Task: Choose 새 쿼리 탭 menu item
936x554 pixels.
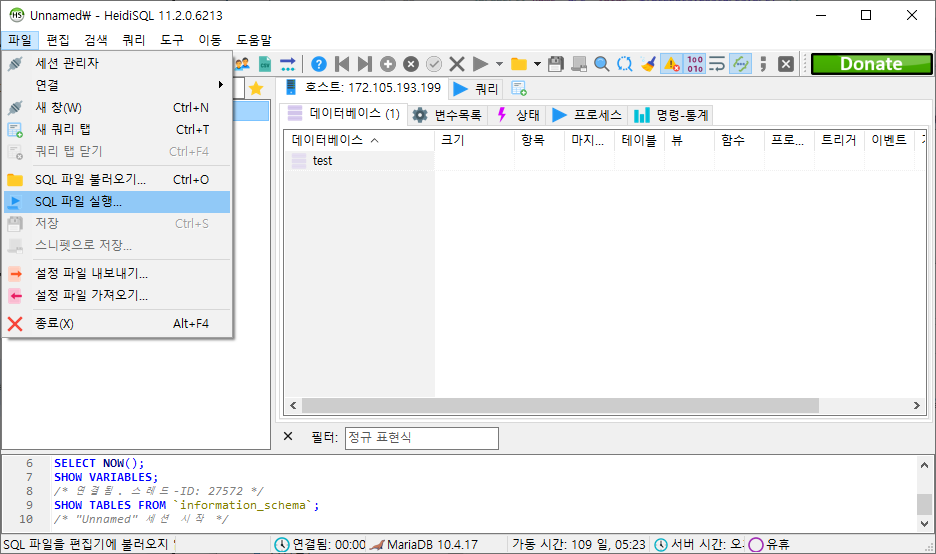Action: point(117,130)
